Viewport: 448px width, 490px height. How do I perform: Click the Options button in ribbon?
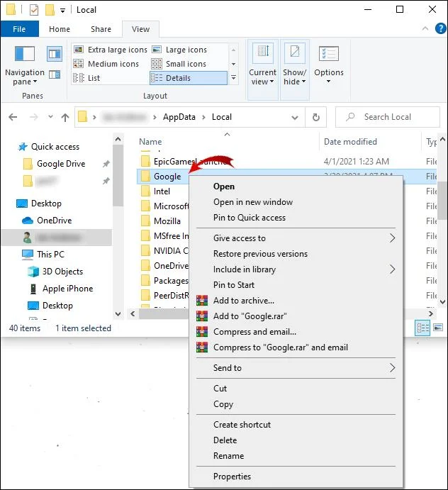click(329, 66)
